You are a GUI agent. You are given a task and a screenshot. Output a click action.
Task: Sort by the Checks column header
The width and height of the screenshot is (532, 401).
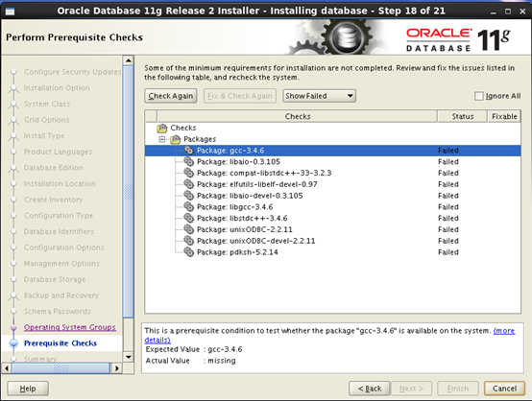click(x=298, y=116)
